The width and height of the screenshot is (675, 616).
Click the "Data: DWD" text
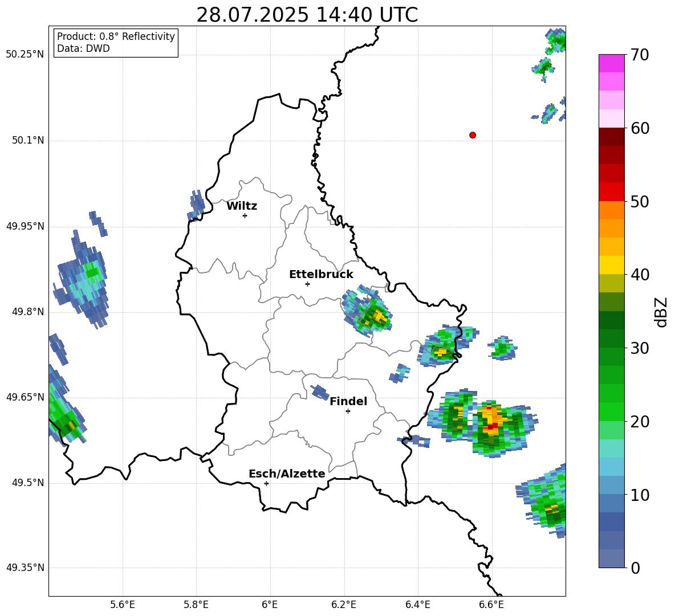(x=83, y=48)
